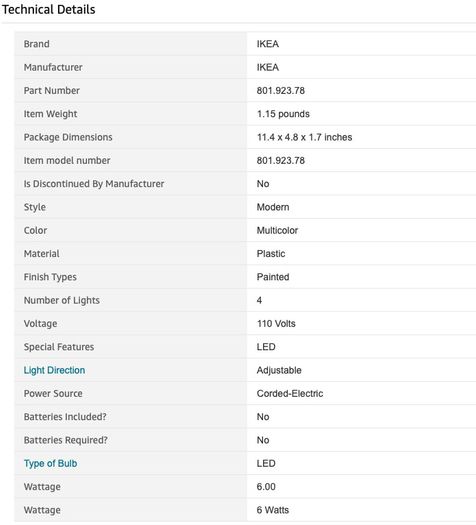
Task: Open the Light Direction link
Action: [x=54, y=370]
